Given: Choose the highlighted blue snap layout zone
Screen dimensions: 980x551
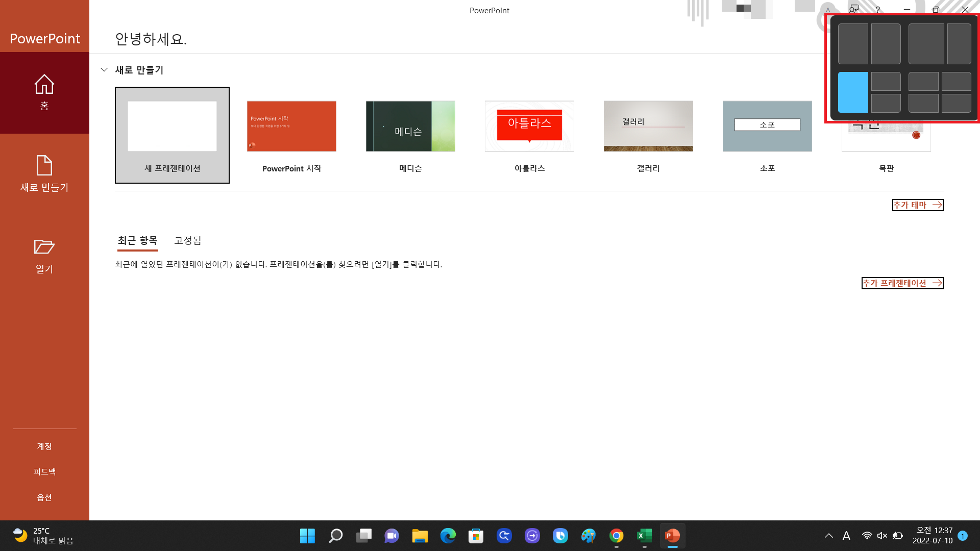Looking at the screenshot, I should (x=852, y=92).
